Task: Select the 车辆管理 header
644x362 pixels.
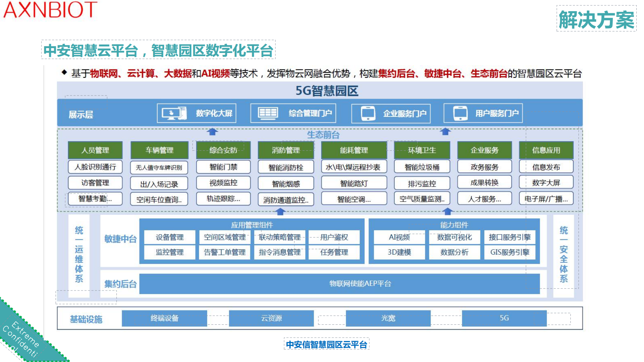Action: [159, 150]
